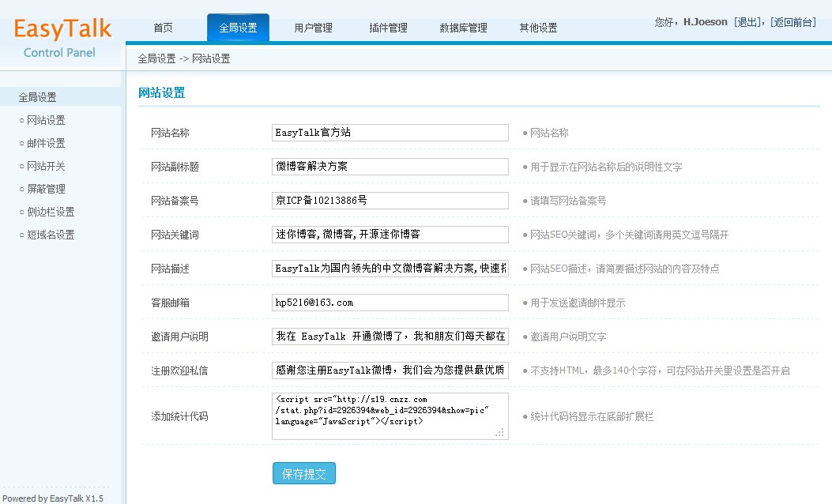Click into the 网站备案号 field

pos(390,201)
